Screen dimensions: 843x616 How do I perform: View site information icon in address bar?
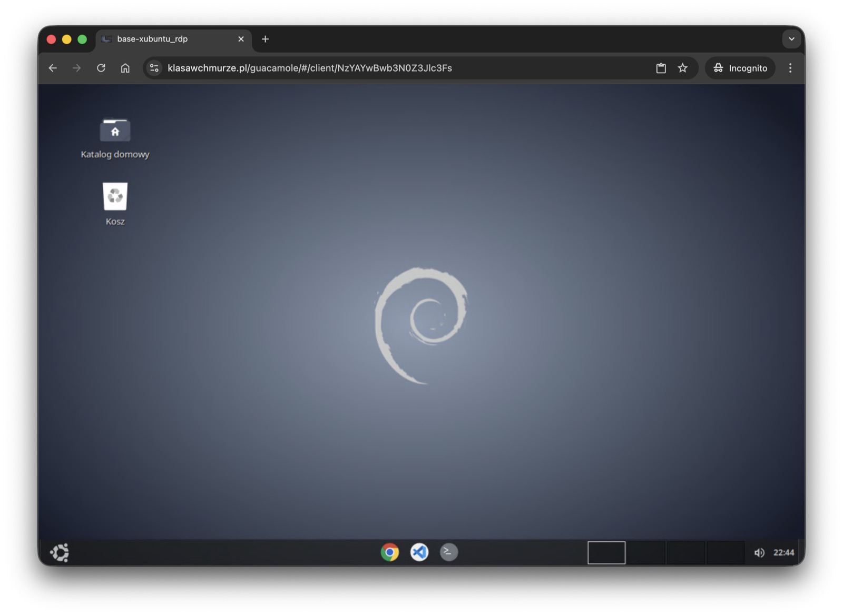154,68
